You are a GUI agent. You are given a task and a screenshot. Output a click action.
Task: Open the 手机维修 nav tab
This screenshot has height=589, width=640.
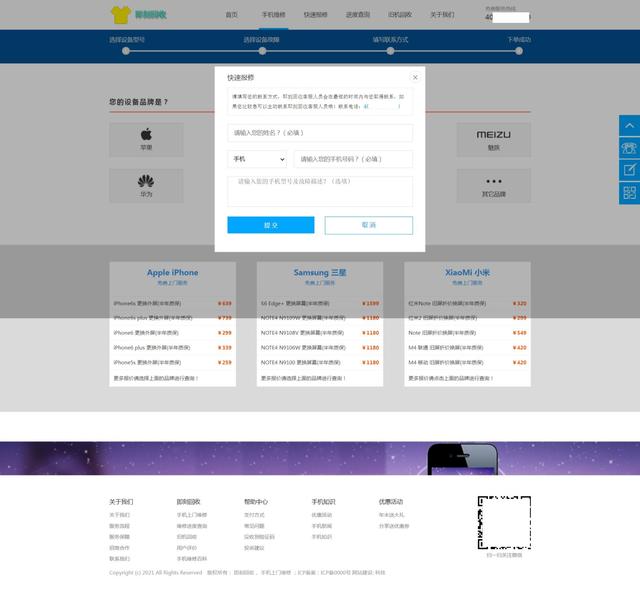tap(273, 15)
